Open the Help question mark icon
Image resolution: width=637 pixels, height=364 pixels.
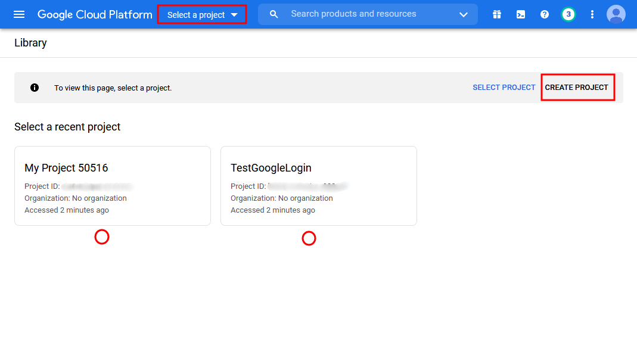click(x=545, y=15)
